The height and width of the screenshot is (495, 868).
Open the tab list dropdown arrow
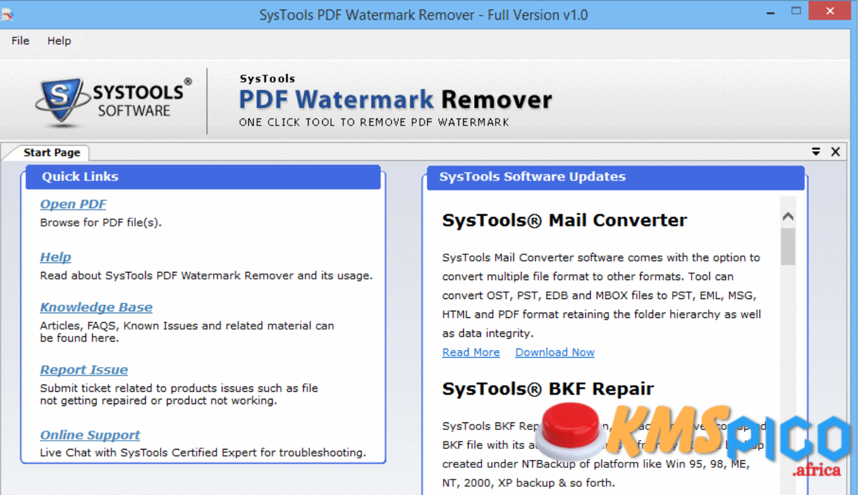pyautogui.click(x=816, y=152)
